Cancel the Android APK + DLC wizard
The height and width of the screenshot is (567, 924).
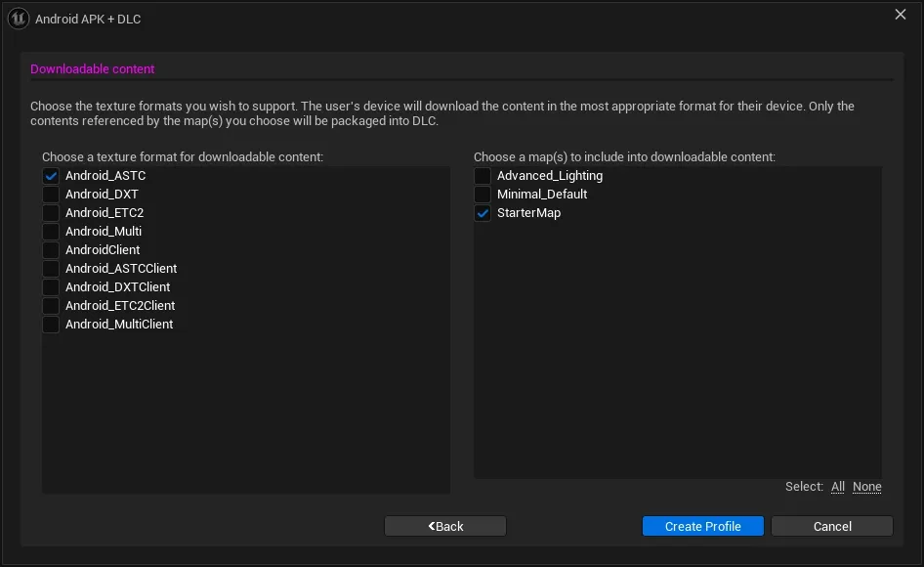(x=832, y=526)
